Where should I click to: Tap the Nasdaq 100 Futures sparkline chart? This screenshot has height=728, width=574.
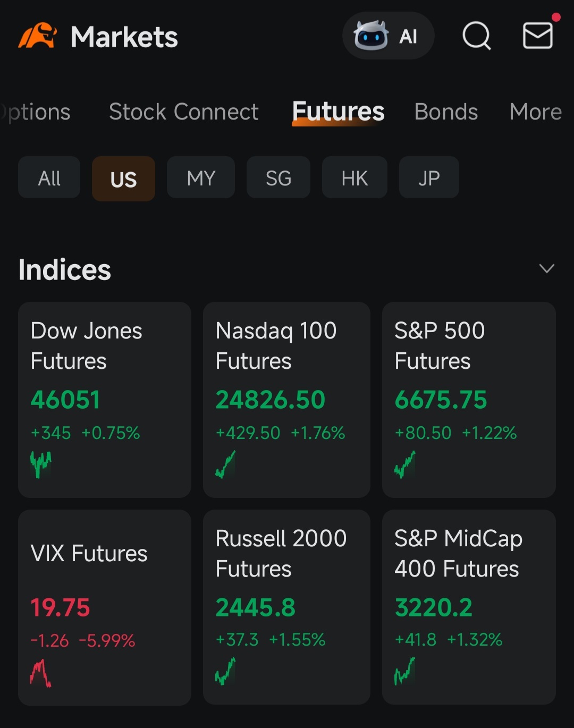point(225,464)
